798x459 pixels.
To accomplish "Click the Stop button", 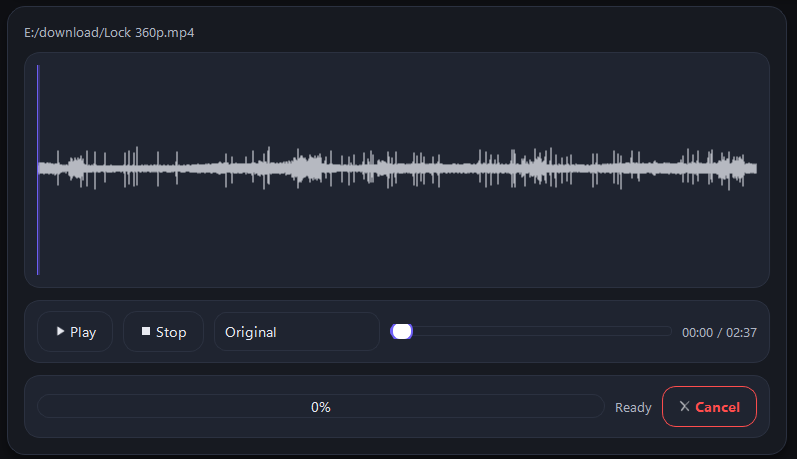I will pyautogui.click(x=163, y=332).
